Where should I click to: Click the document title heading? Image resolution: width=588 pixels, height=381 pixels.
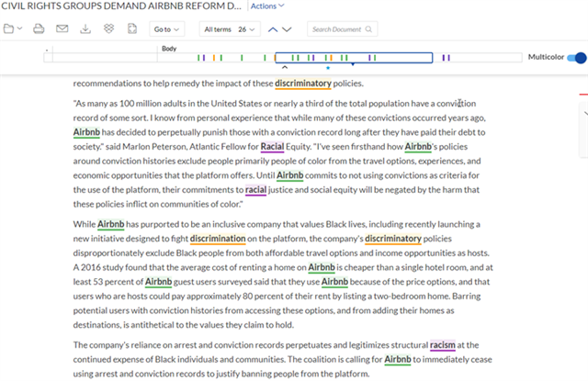coord(121,6)
